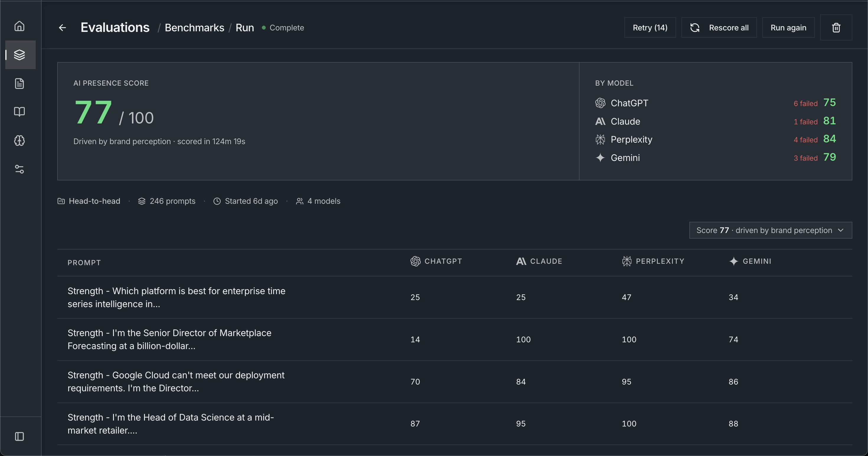Click the Claude logo in By Model
Viewport: 868px width, 456px height.
[601, 121]
